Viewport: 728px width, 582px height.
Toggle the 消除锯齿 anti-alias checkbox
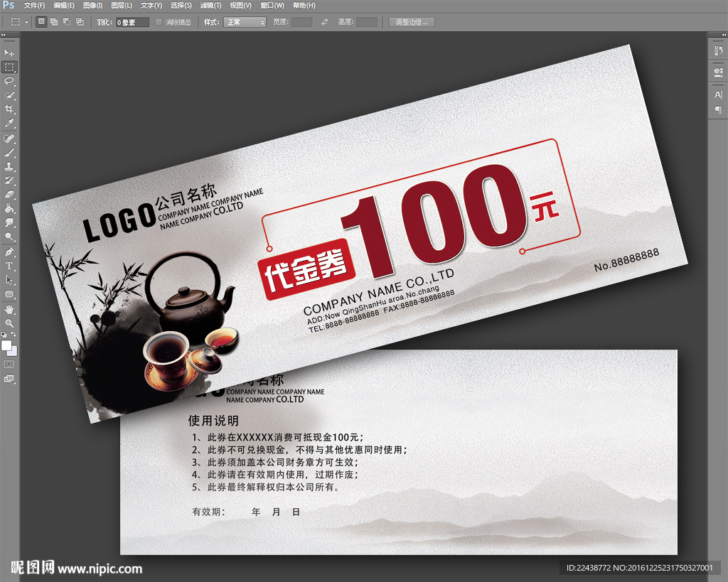coord(159,22)
